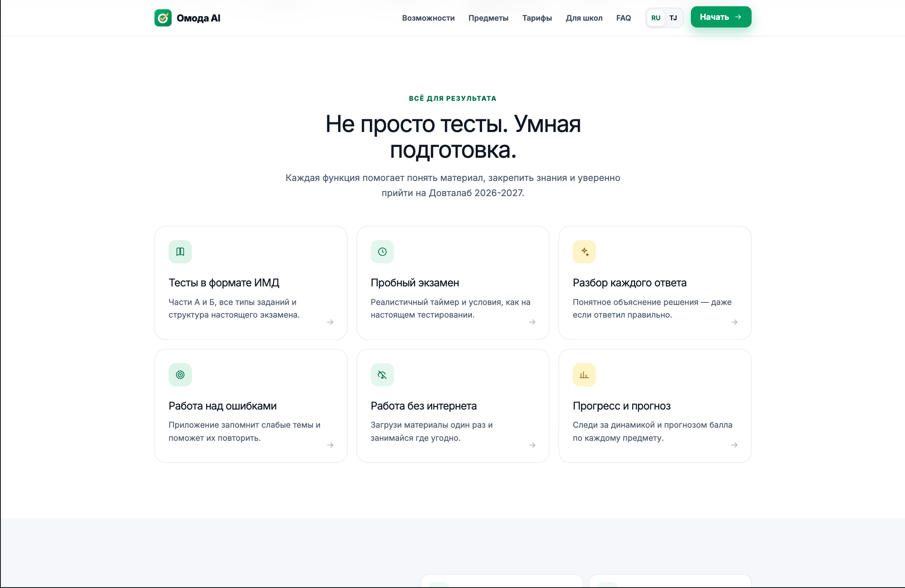This screenshot has height=588, width=905.
Task: Click the clock icon on Пробный экзамен card
Action: click(382, 252)
